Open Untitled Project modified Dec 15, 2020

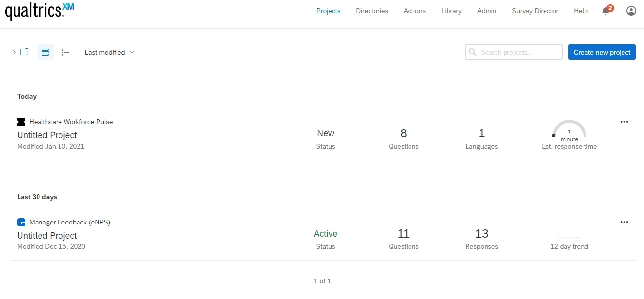click(47, 236)
